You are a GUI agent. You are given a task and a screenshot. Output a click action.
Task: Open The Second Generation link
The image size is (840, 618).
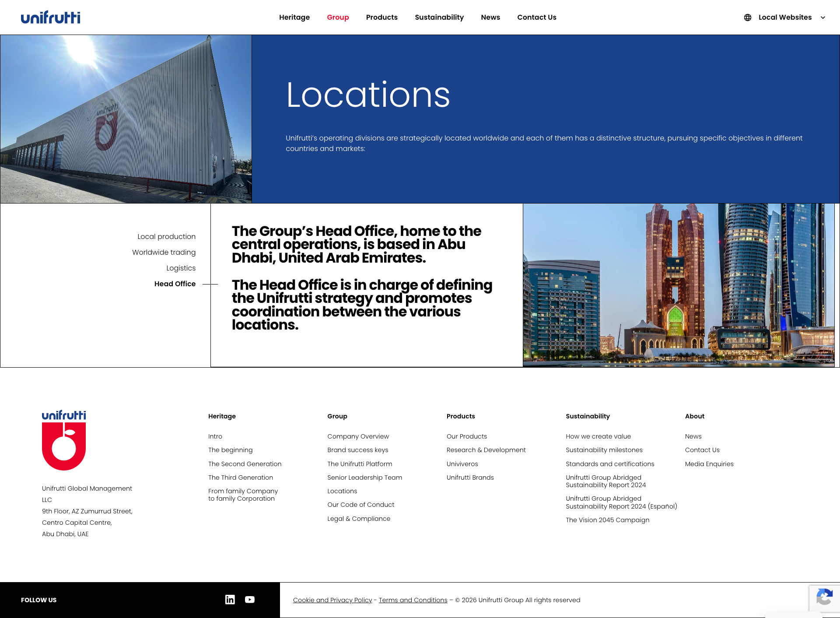(x=245, y=464)
